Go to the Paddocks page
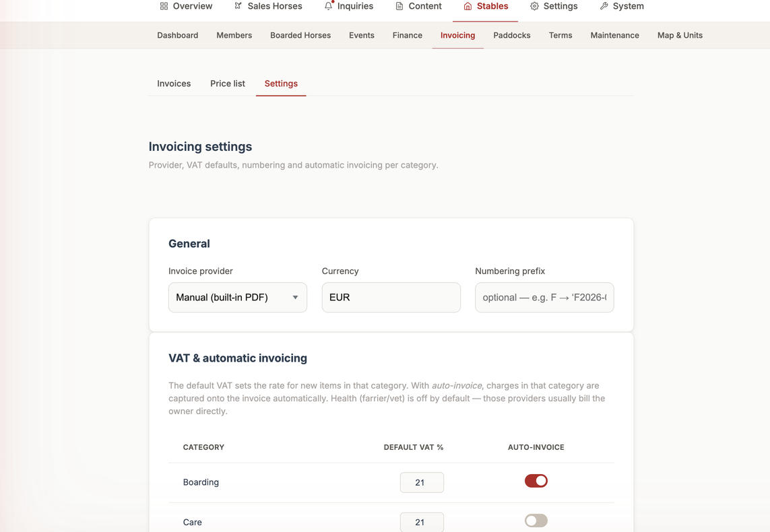770x532 pixels. point(512,35)
